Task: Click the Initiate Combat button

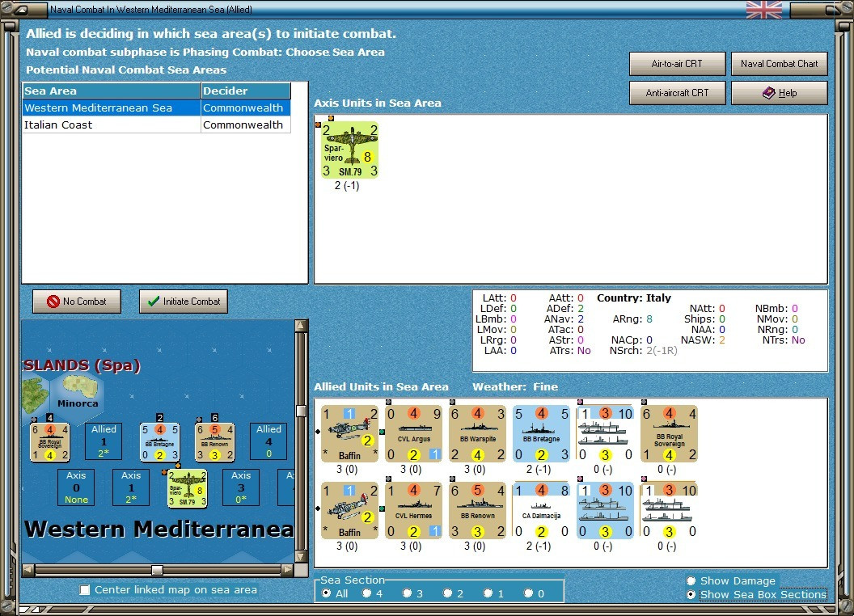Action: (x=184, y=302)
